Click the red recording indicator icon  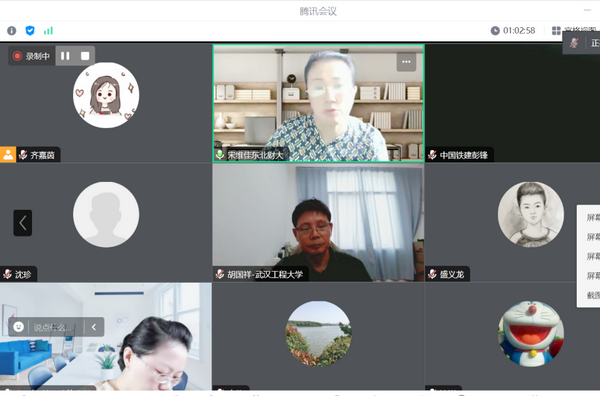coord(17,56)
